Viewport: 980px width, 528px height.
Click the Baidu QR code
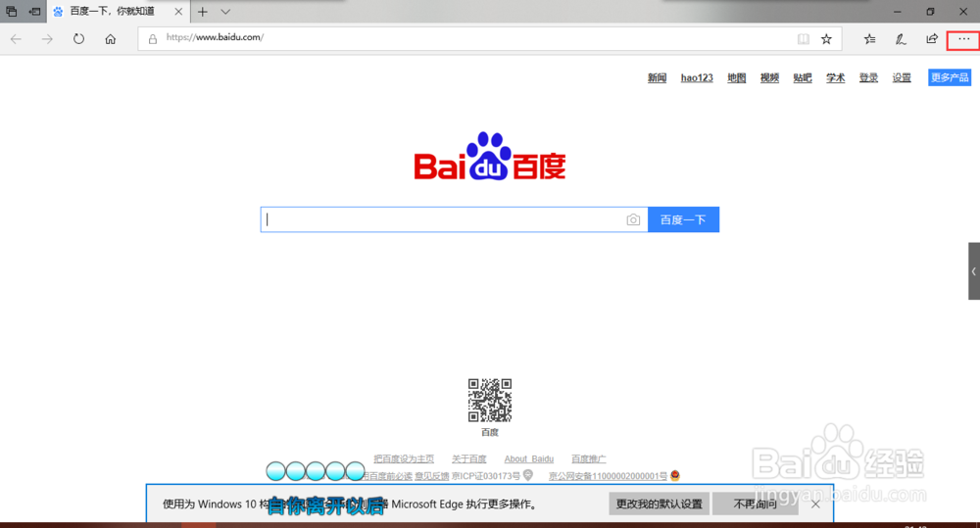pyautogui.click(x=490, y=401)
